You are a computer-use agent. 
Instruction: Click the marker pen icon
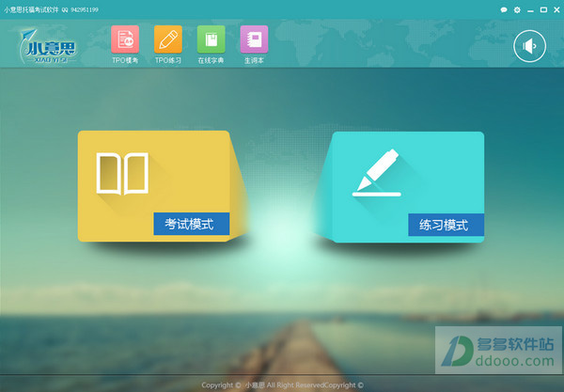click(377, 173)
